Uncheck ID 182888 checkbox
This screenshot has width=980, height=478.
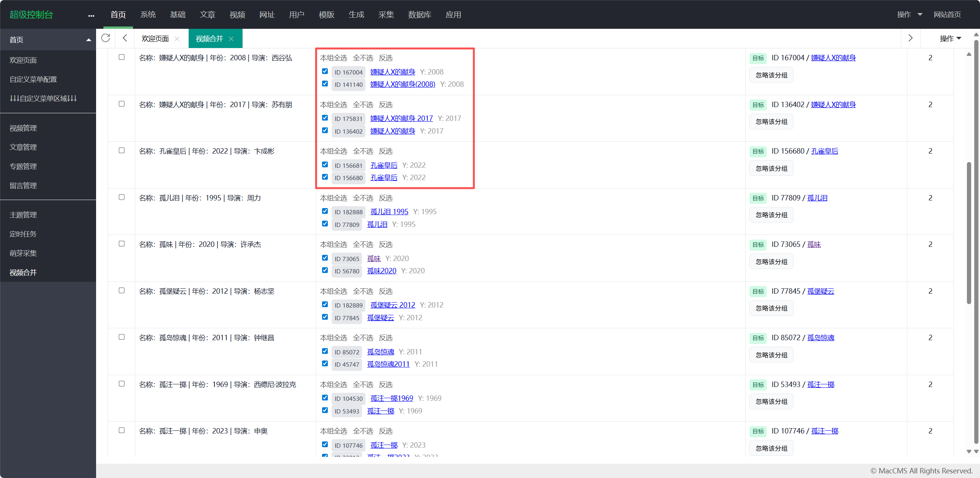coord(325,211)
